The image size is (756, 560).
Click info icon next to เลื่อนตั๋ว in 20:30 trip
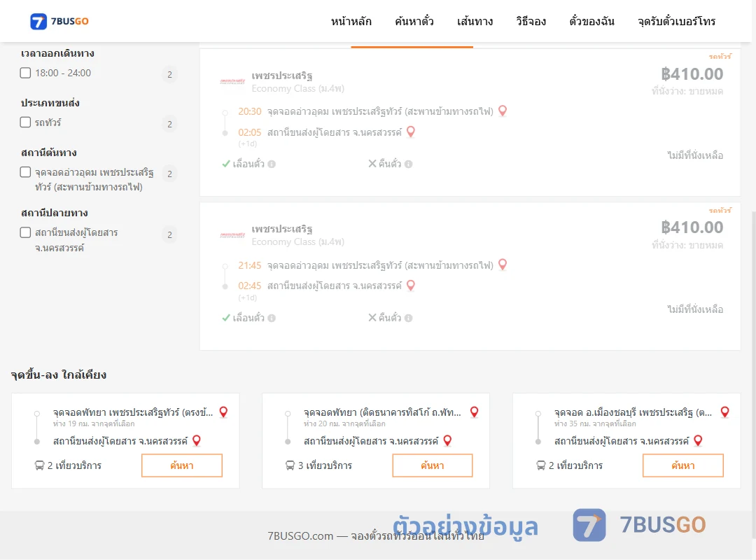pyautogui.click(x=272, y=164)
